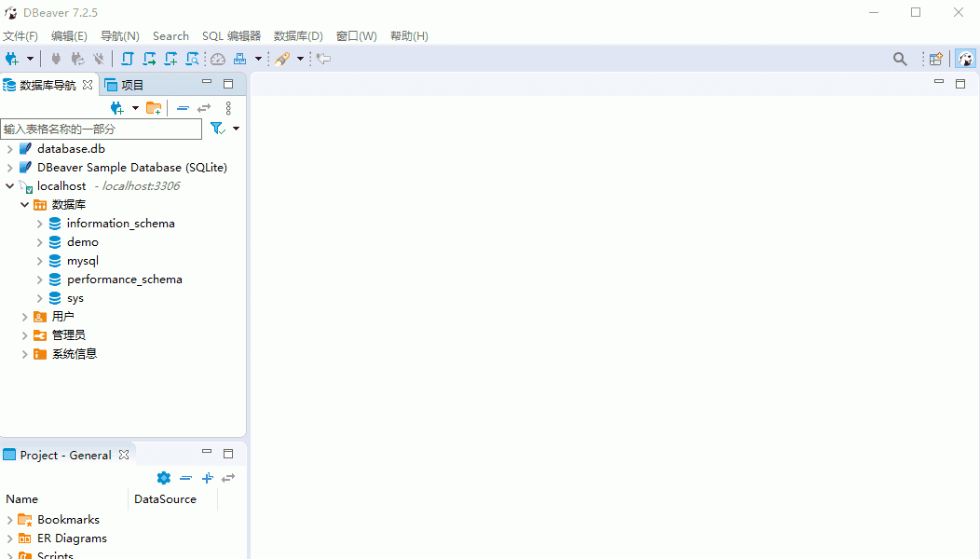The height and width of the screenshot is (559, 980).
Task: Open the 窗口(W) menu
Action: (356, 36)
